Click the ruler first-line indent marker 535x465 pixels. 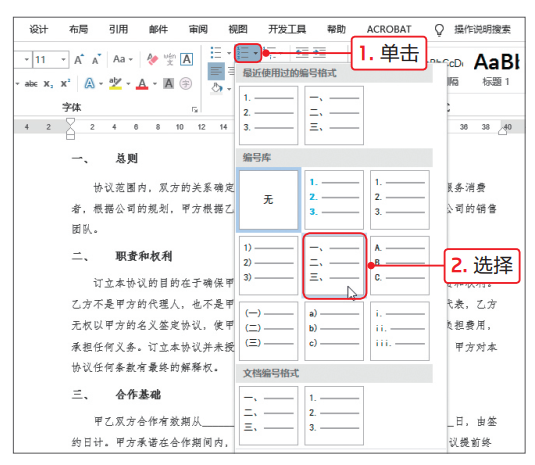click(x=70, y=122)
